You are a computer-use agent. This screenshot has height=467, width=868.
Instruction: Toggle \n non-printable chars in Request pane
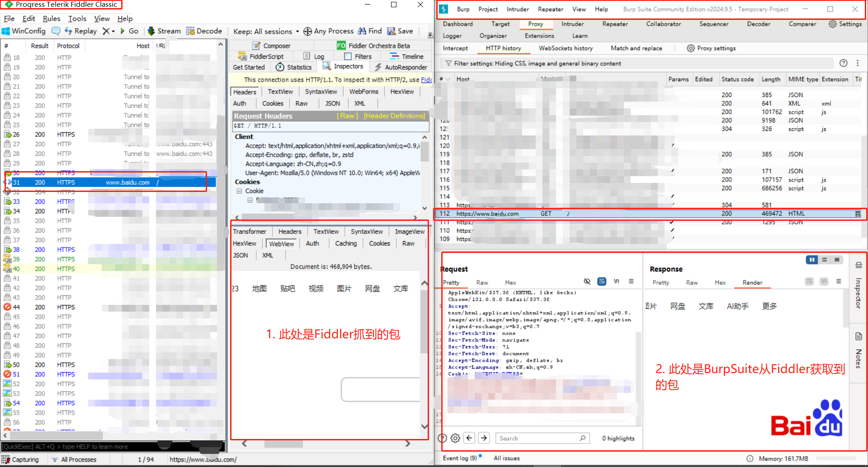[x=616, y=281]
